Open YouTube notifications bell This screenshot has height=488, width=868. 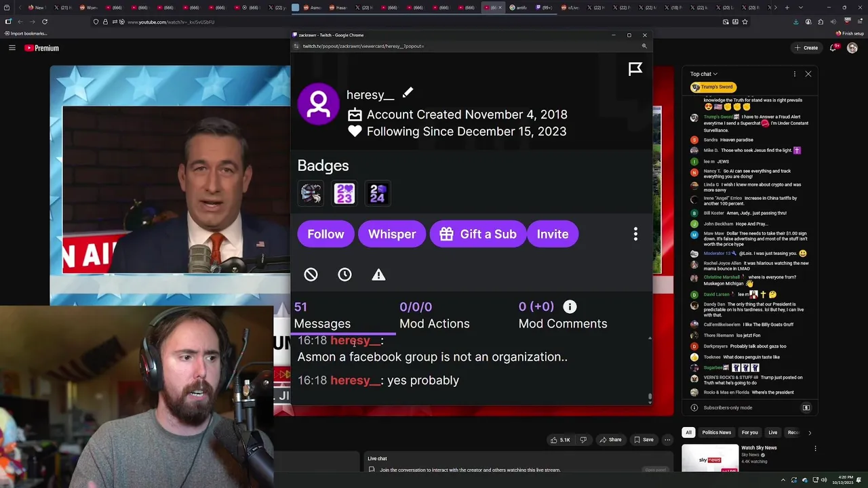click(x=834, y=47)
